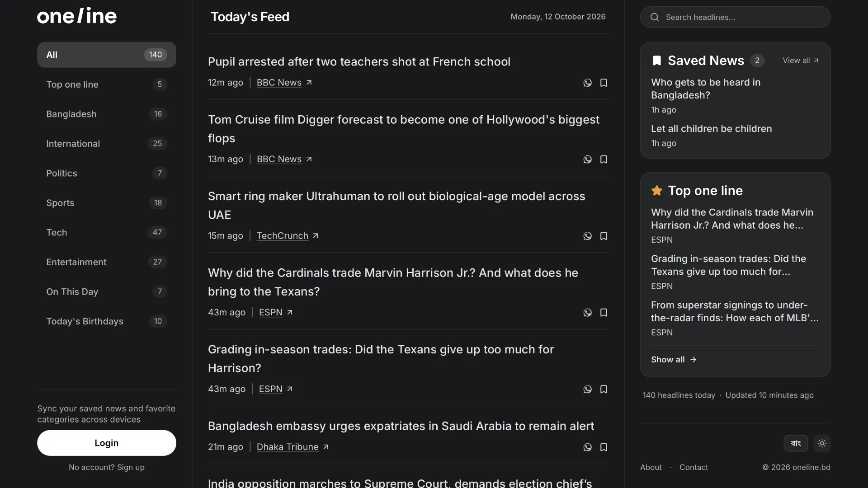Viewport: 868px width, 488px height.
Task: Share Tom Cruise Digger story on WhatsApp
Action: click(587, 160)
